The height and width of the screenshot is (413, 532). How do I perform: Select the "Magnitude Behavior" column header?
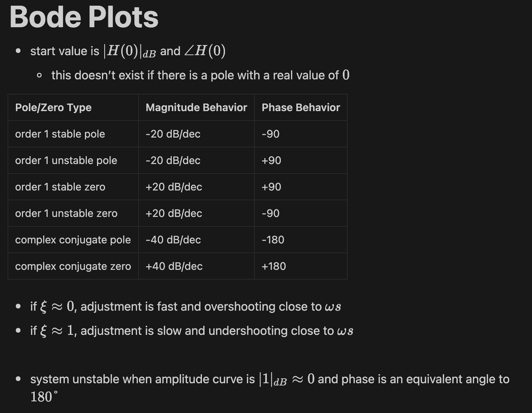(196, 108)
